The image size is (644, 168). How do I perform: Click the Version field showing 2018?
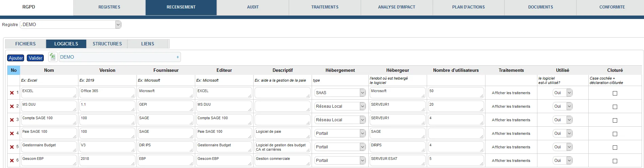click(x=107, y=161)
